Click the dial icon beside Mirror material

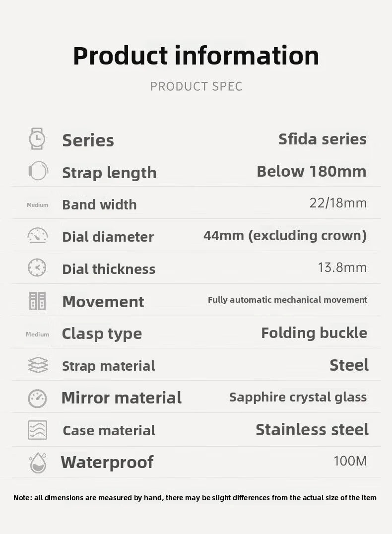[x=37, y=398]
